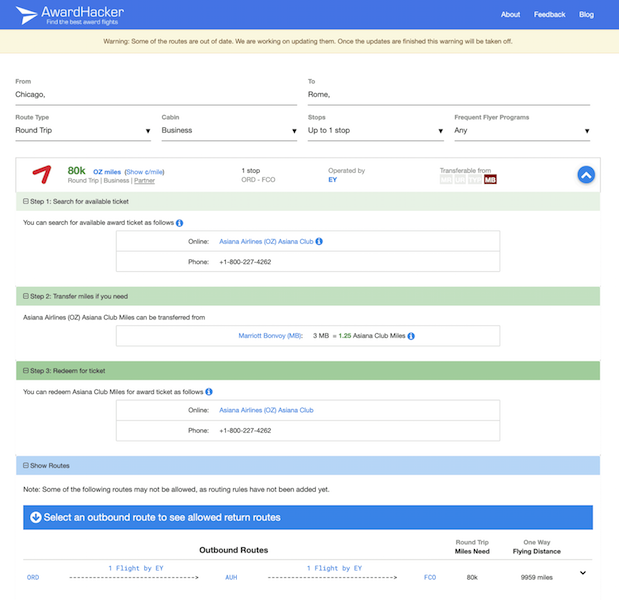Click the From field containing Chicago
Image resolution: width=619 pixels, height=600 pixels.
[x=156, y=95]
